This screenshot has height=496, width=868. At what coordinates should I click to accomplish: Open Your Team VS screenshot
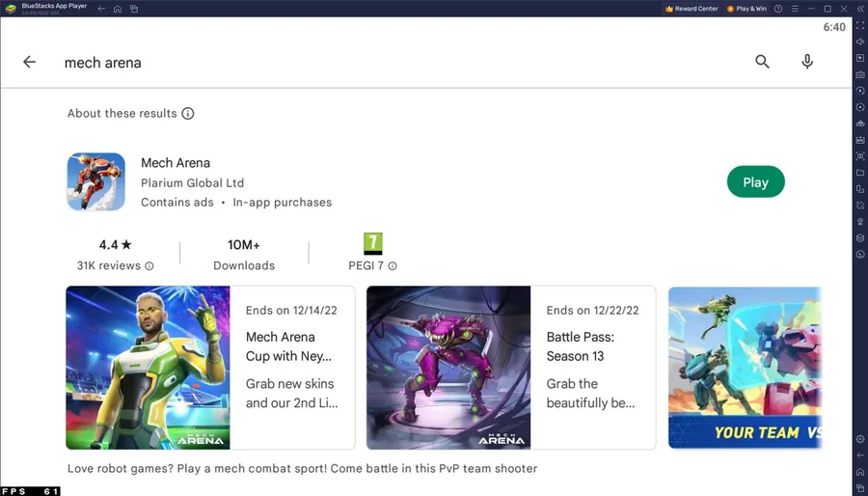(x=746, y=368)
